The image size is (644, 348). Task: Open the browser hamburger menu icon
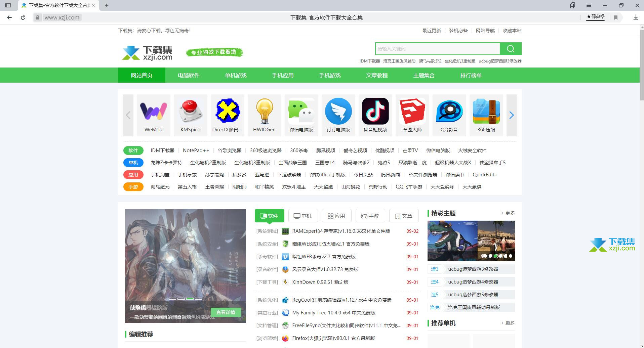click(589, 5)
